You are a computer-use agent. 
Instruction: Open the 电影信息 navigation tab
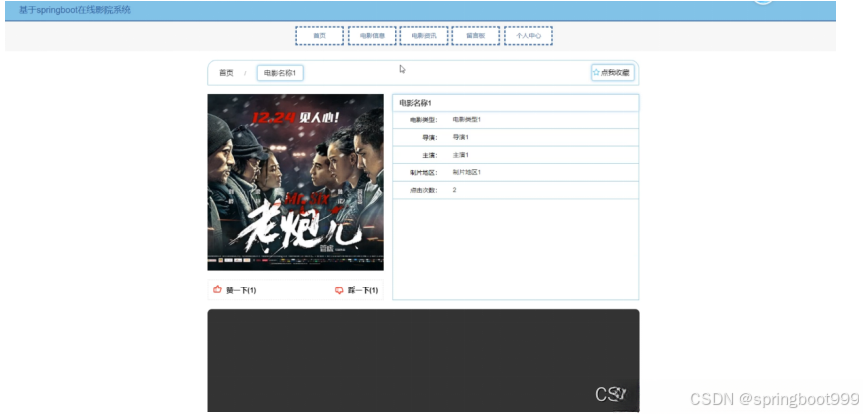372,36
